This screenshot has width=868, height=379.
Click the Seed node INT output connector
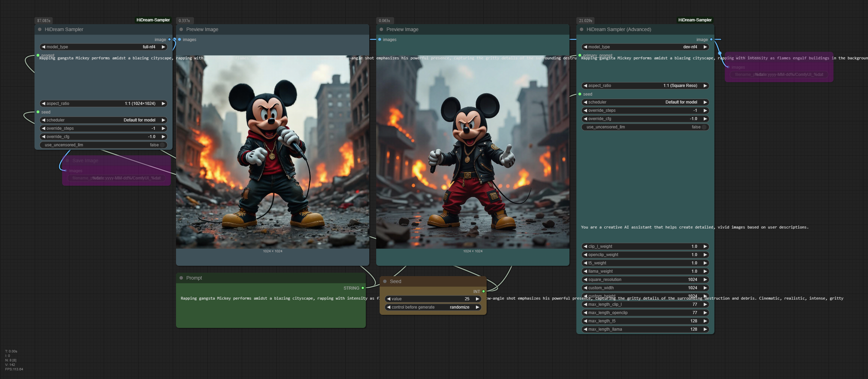click(x=484, y=291)
